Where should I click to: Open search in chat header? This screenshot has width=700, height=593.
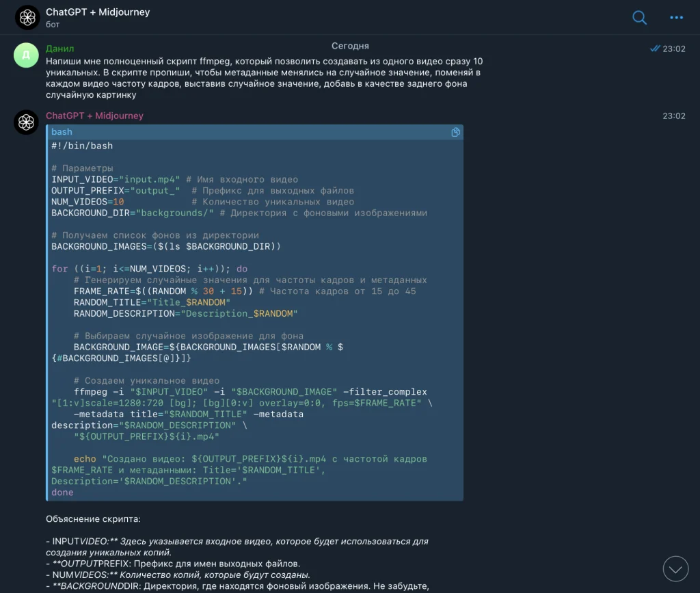pyautogui.click(x=639, y=17)
